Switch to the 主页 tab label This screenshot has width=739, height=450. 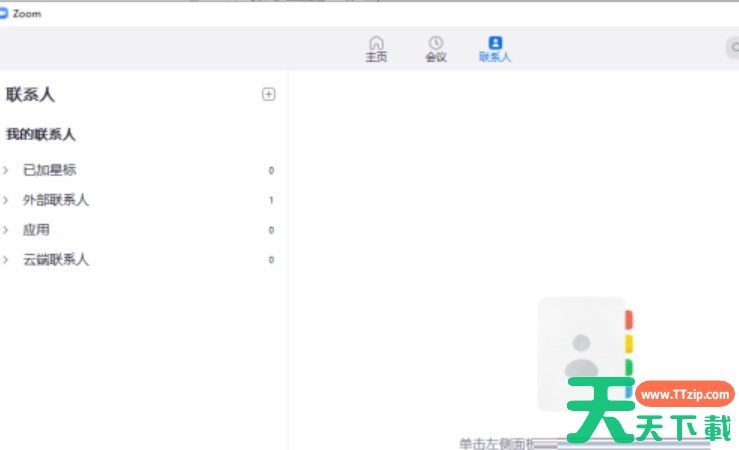tap(376, 58)
